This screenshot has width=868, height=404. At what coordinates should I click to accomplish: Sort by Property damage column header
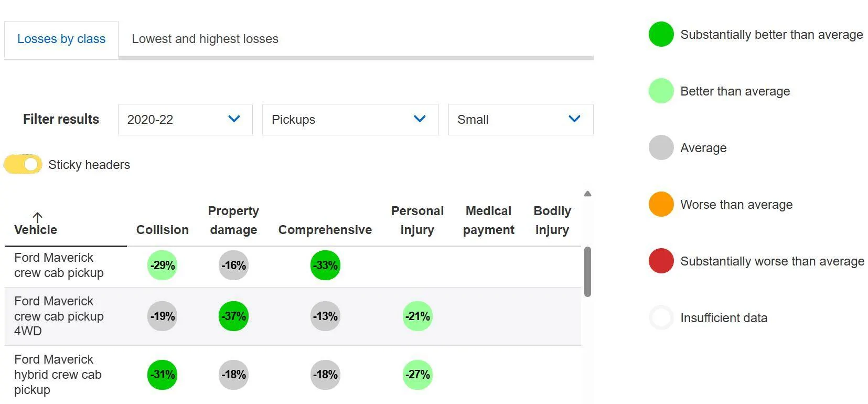(233, 220)
